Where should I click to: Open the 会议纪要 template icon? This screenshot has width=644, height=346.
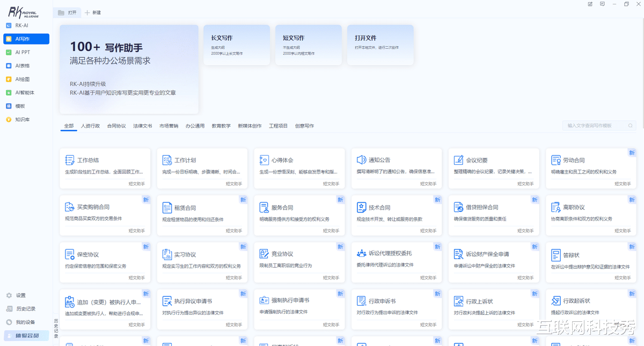pos(458,160)
